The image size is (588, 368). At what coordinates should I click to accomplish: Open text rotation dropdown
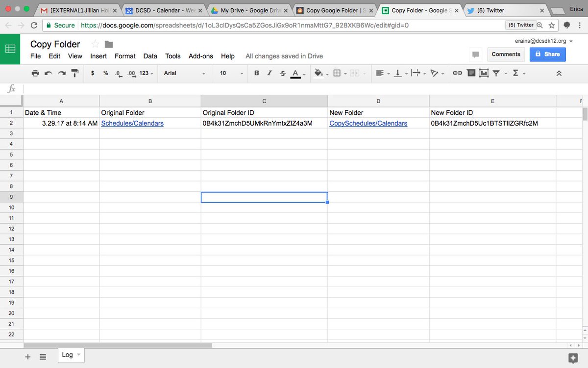point(436,73)
